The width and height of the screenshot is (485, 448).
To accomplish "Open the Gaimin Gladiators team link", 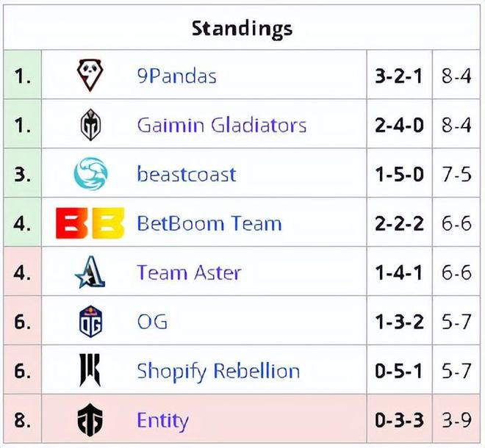I will coord(222,125).
